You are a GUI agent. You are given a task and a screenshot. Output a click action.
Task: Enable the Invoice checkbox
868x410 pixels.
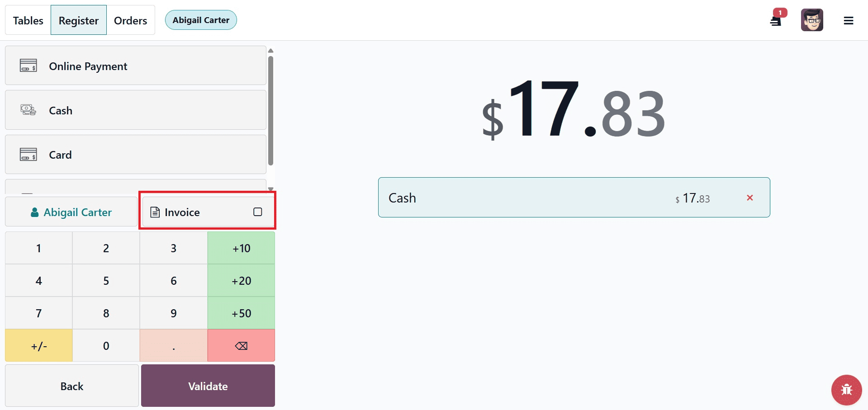258,212
